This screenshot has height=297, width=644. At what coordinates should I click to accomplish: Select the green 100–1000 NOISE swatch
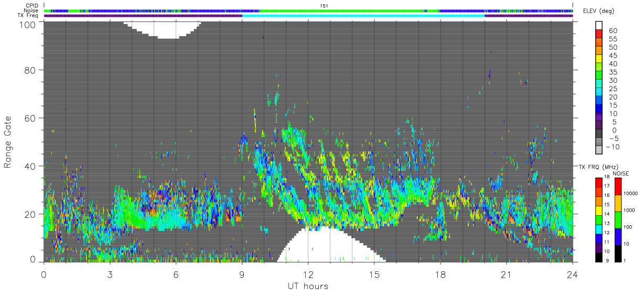(x=617, y=219)
